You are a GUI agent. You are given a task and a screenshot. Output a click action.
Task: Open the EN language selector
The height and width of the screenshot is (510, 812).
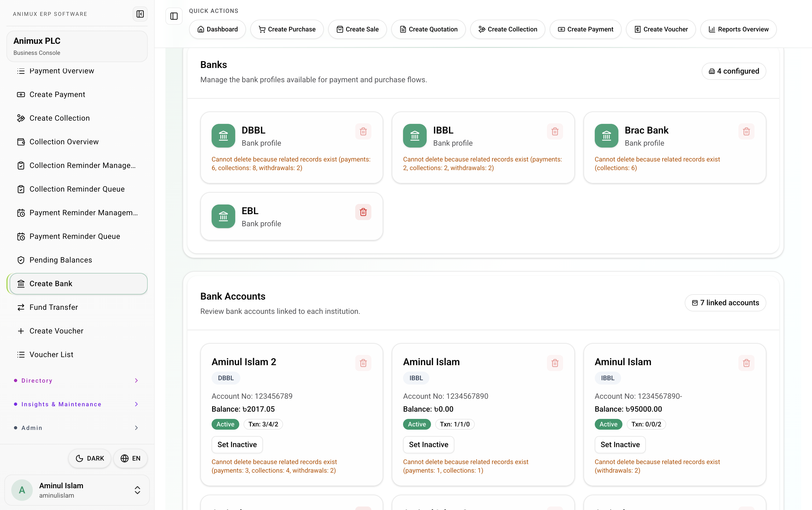click(x=130, y=458)
